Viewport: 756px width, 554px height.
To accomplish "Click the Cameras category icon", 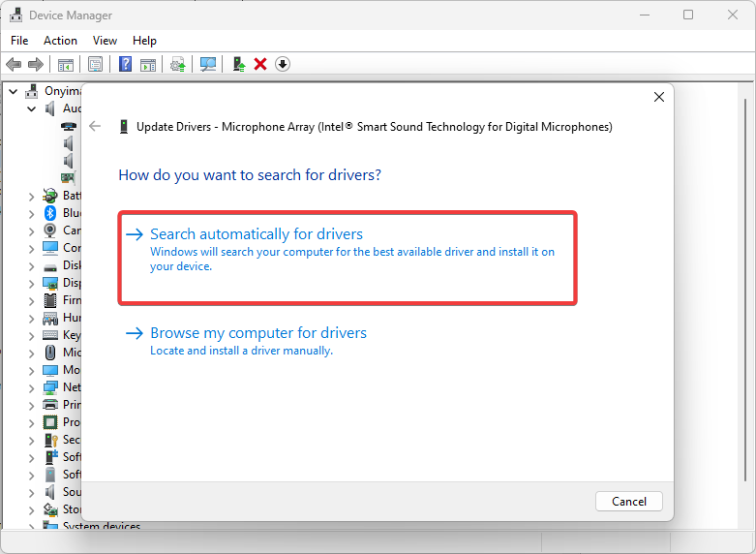I will point(50,231).
